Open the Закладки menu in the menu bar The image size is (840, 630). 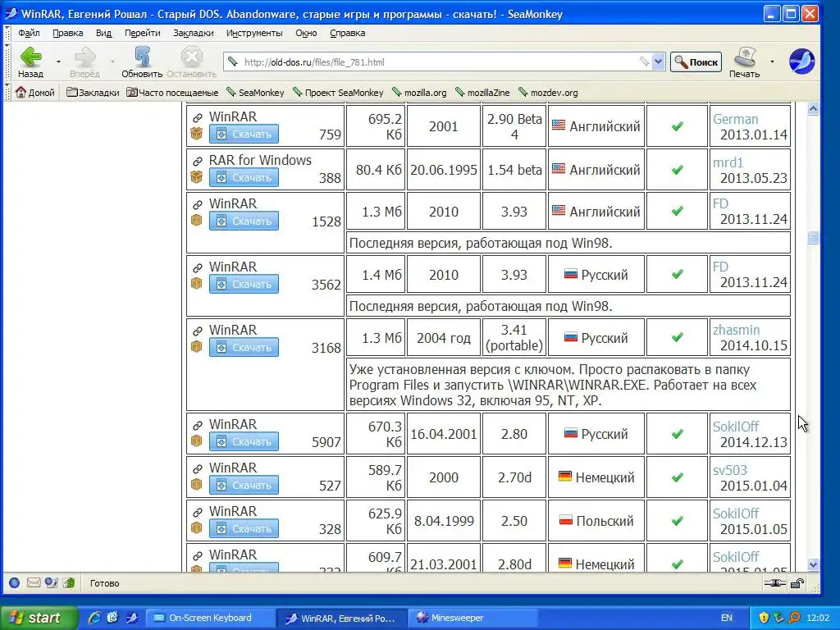(194, 33)
